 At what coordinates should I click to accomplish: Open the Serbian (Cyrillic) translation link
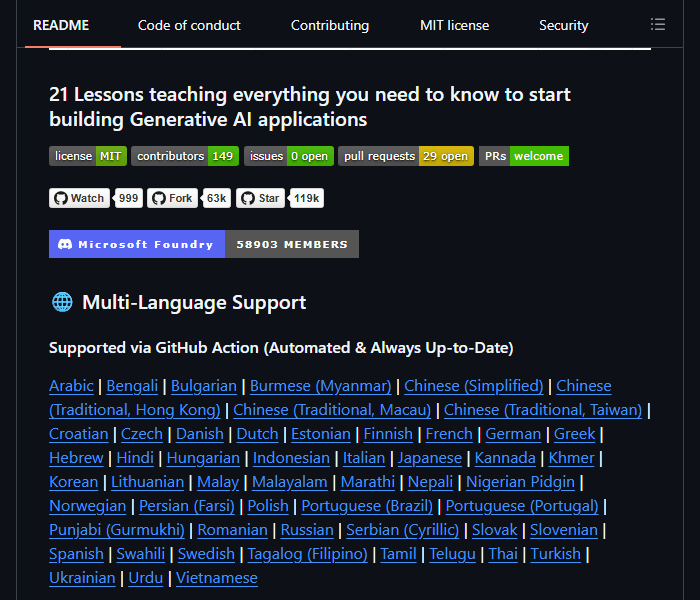point(403,531)
